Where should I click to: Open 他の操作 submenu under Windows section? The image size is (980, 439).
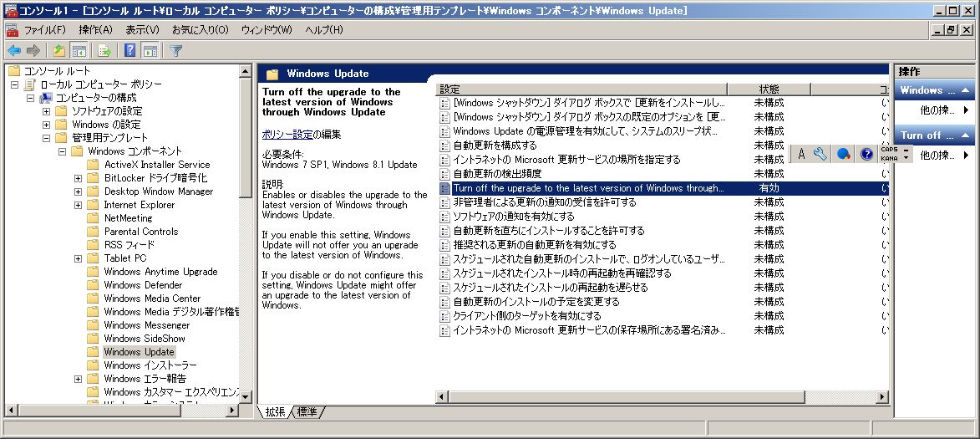[x=944, y=110]
